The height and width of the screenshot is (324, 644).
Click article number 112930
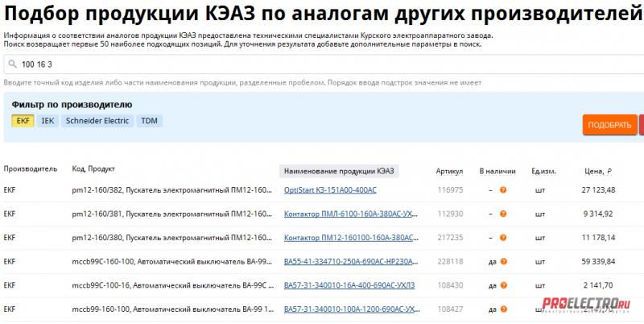pos(450,214)
